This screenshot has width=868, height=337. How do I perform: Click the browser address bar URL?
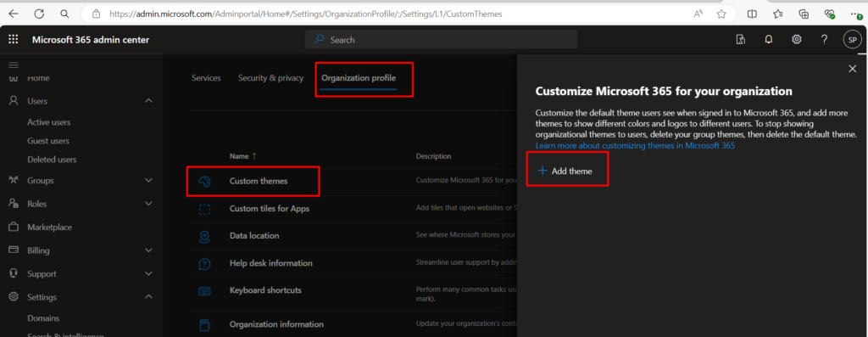(x=305, y=14)
